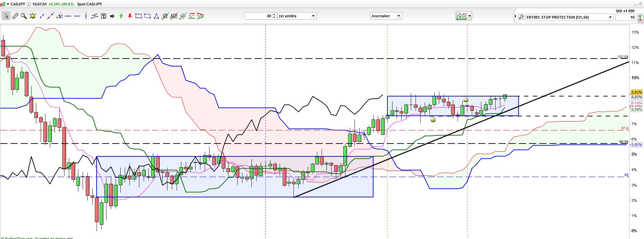Click the quantity input field showing 10
The height and width of the screenshot is (239, 644).
click(625, 17)
